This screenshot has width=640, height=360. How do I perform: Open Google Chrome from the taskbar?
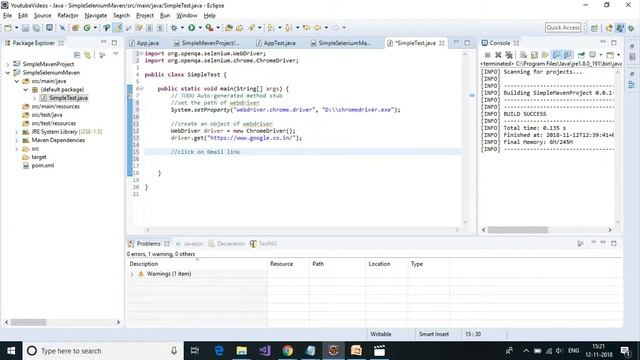coord(288,351)
